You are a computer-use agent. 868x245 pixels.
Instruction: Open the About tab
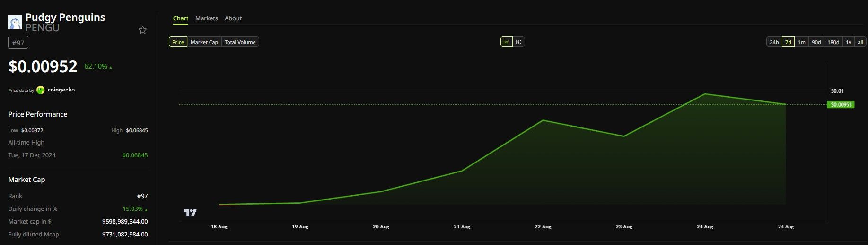[x=233, y=18]
